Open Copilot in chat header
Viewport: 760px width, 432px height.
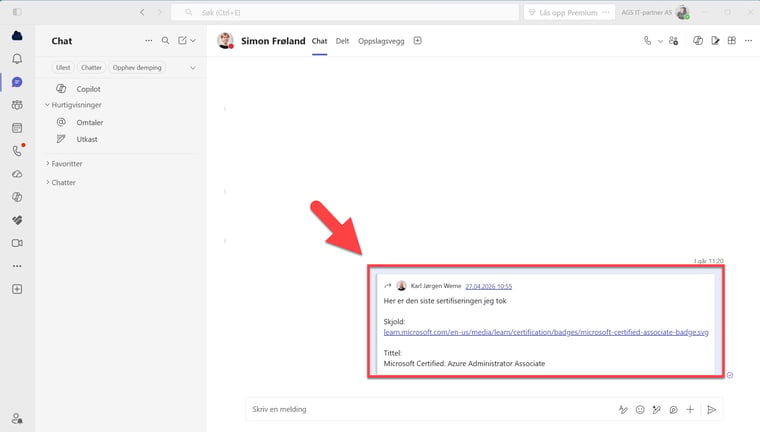(698, 41)
